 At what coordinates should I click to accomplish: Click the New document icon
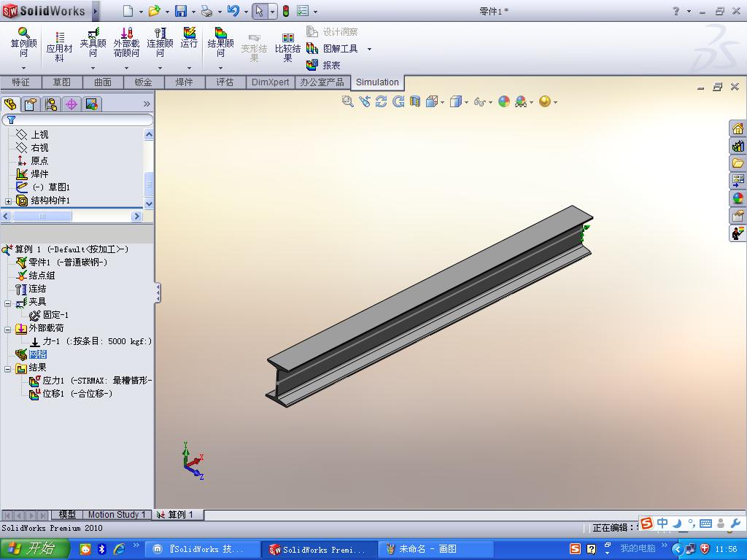(128, 11)
